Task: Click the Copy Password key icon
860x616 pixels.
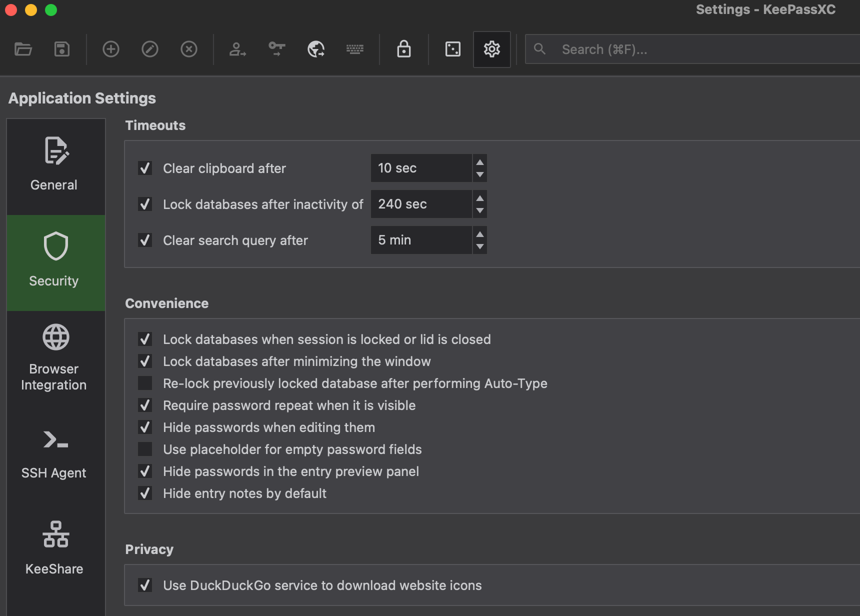Action: pyautogui.click(x=276, y=49)
